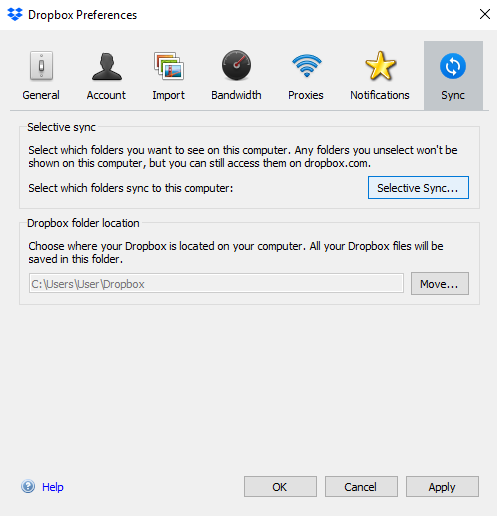The height and width of the screenshot is (516, 497).
Task: Confirm settings with the OK button
Action: [280, 487]
